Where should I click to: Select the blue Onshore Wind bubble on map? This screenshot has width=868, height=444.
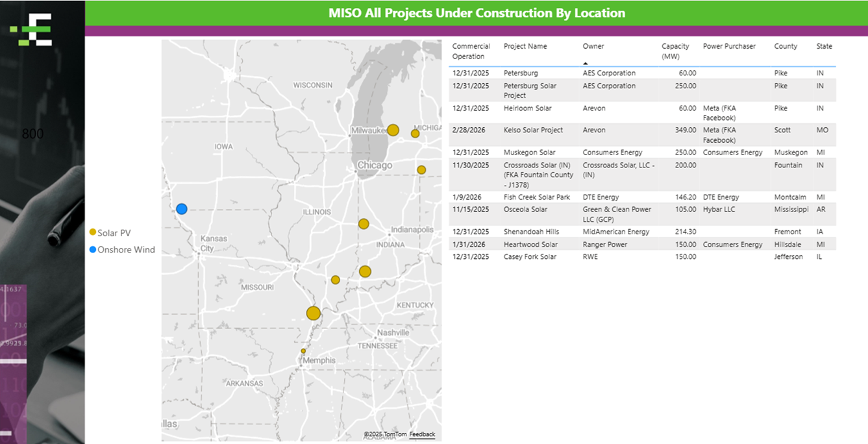(x=182, y=209)
